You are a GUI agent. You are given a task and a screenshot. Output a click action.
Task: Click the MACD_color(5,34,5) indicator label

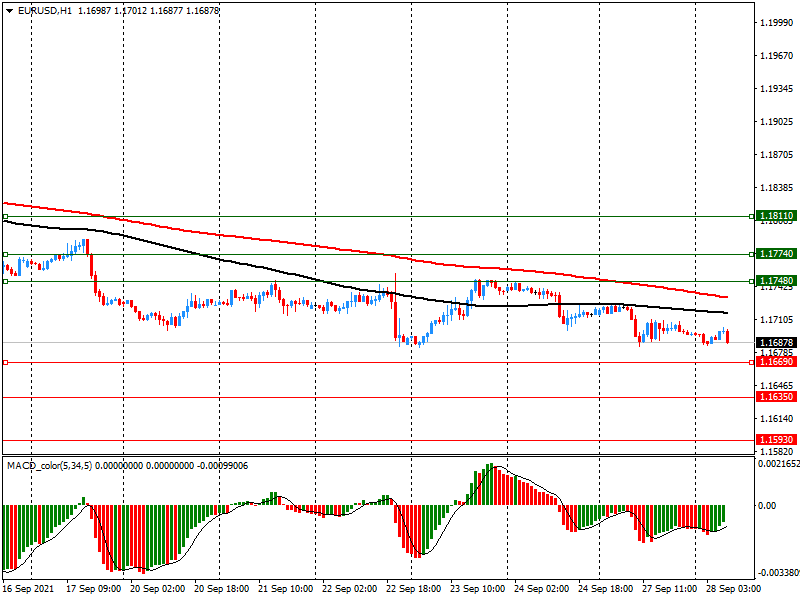[49, 466]
